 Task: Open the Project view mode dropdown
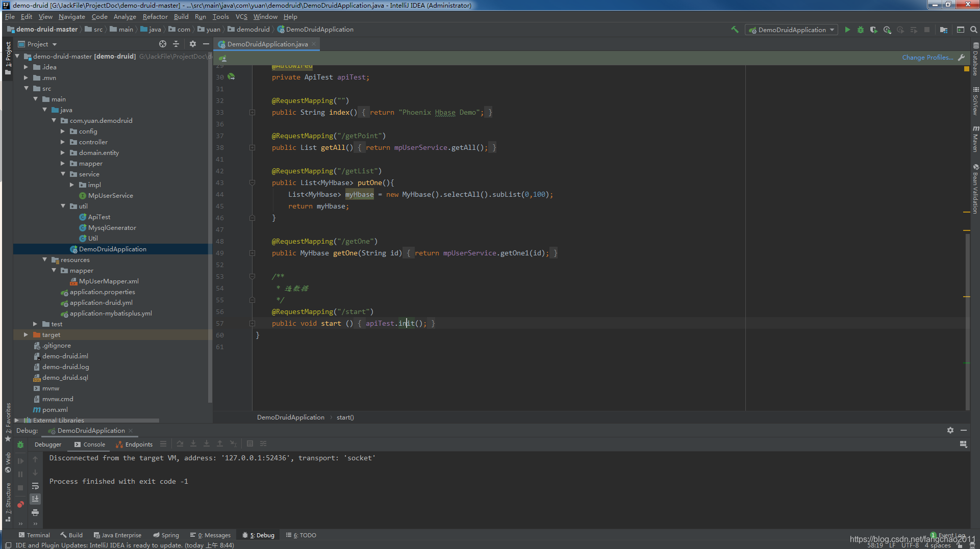(x=38, y=44)
